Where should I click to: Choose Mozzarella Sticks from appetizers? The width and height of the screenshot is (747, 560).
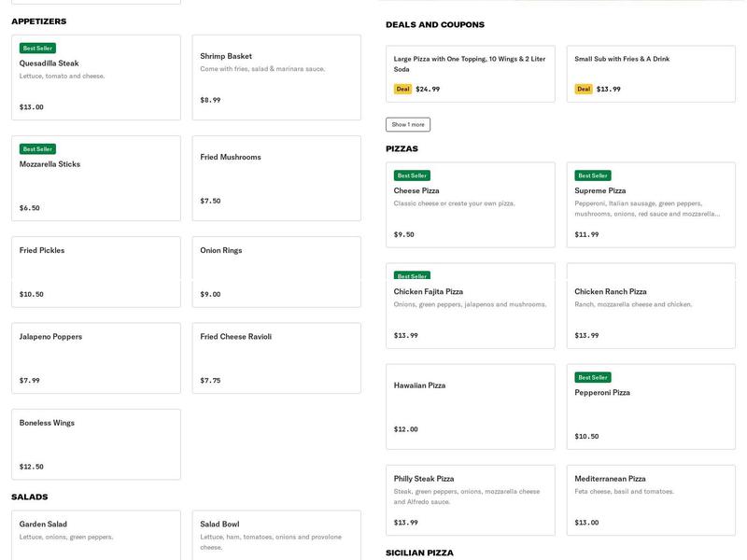click(95, 178)
